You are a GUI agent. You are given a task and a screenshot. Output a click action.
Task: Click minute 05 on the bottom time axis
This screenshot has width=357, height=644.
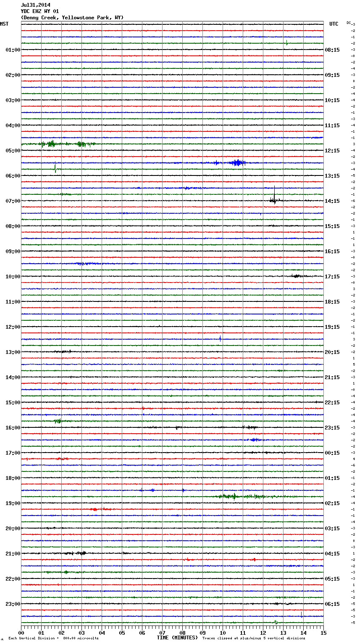click(x=122, y=633)
